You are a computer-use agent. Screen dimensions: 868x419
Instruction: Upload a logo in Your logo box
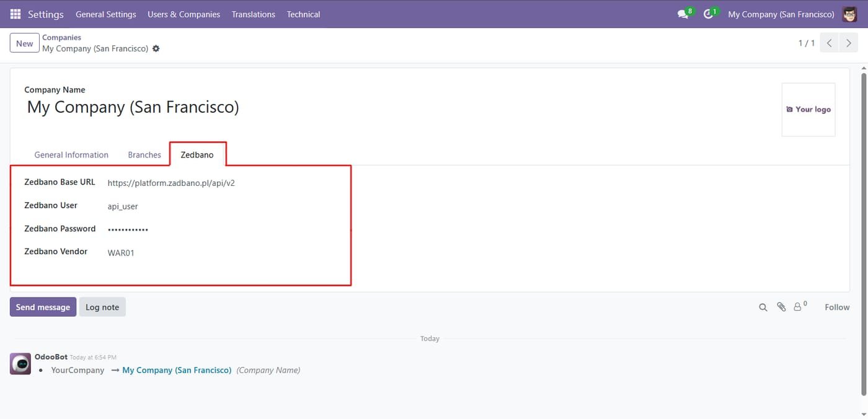[808, 109]
